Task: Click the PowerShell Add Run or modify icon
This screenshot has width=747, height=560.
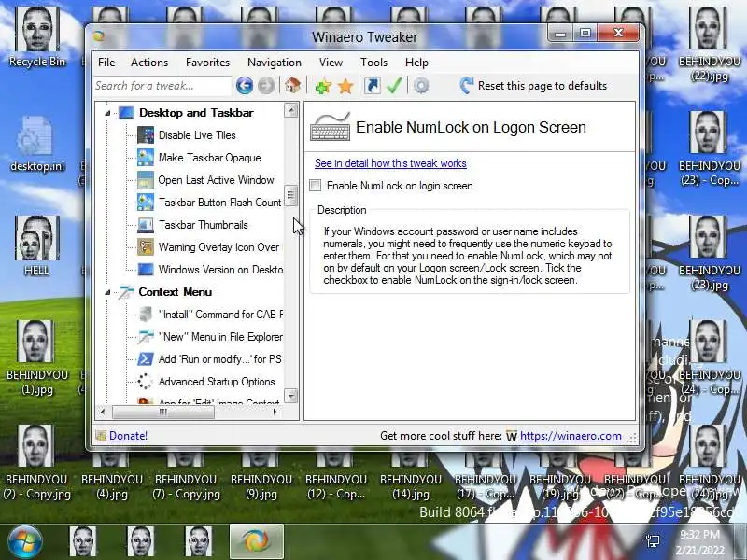Action: 146,359
